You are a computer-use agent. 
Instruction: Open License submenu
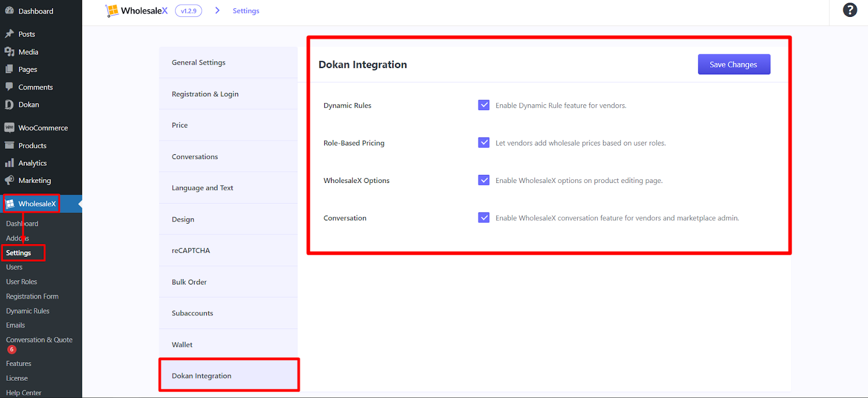(x=17, y=378)
